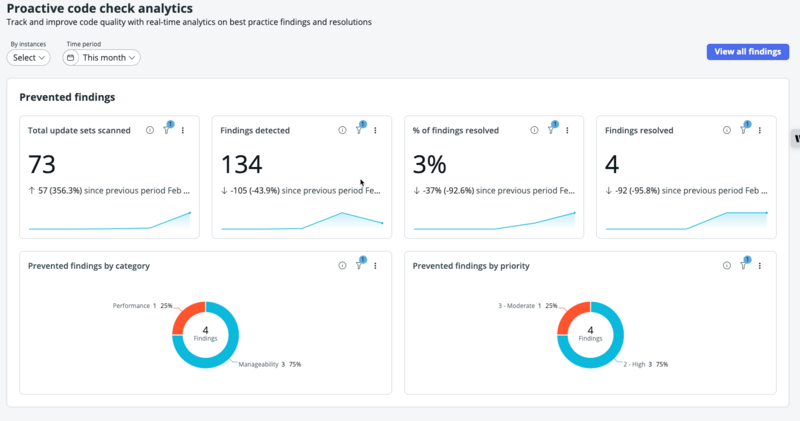Open info icon on Total update sets scanned
The height and width of the screenshot is (421, 800).
pos(149,130)
